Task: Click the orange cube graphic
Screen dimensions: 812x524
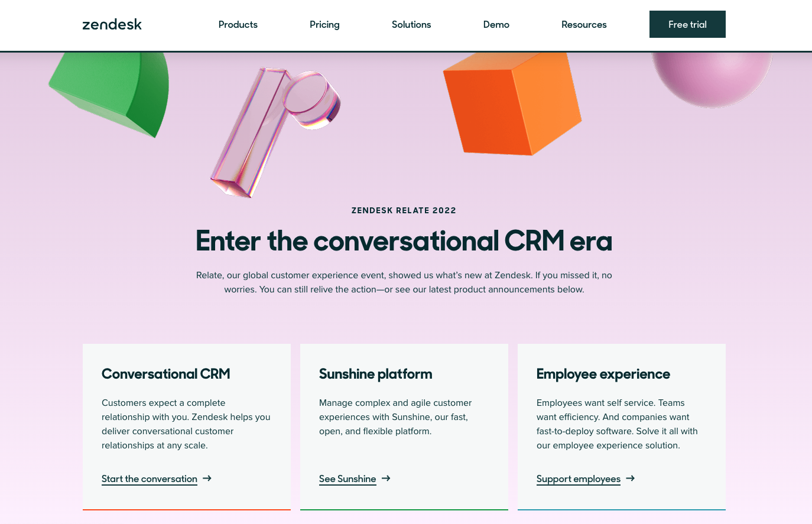Action: (x=512, y=104)
